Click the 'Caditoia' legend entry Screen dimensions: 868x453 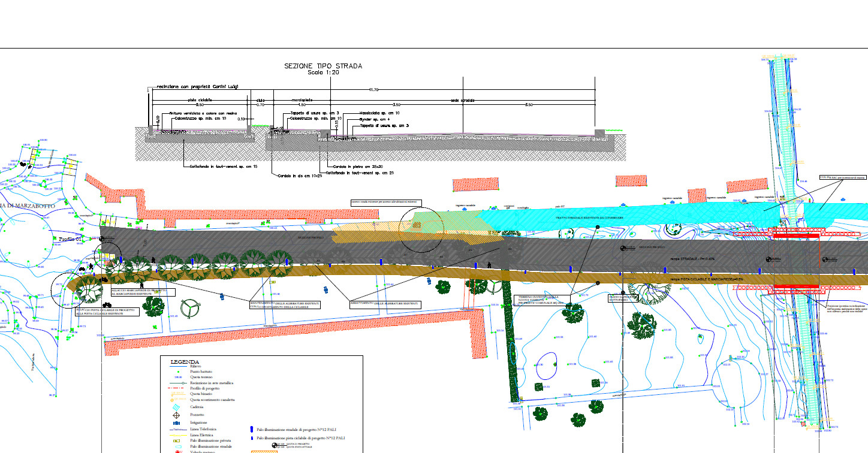pos(197,407)
